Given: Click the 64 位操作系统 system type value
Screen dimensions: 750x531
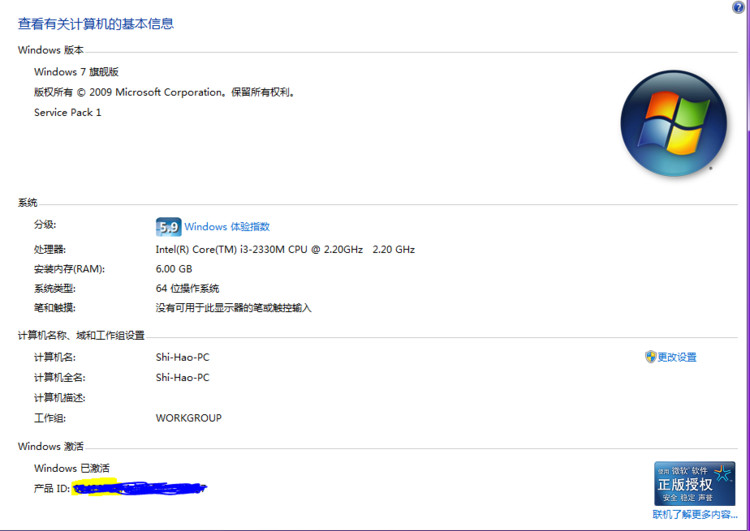Looking at the screenshot, I should click(x=188, y=288).
